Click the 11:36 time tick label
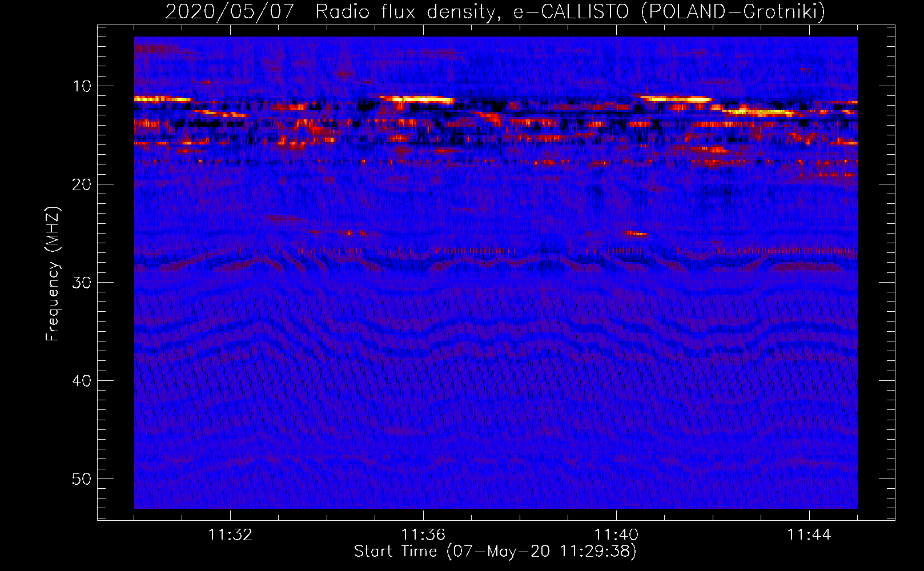This screenshot has width=924, height=571. [x=423, y=535]
